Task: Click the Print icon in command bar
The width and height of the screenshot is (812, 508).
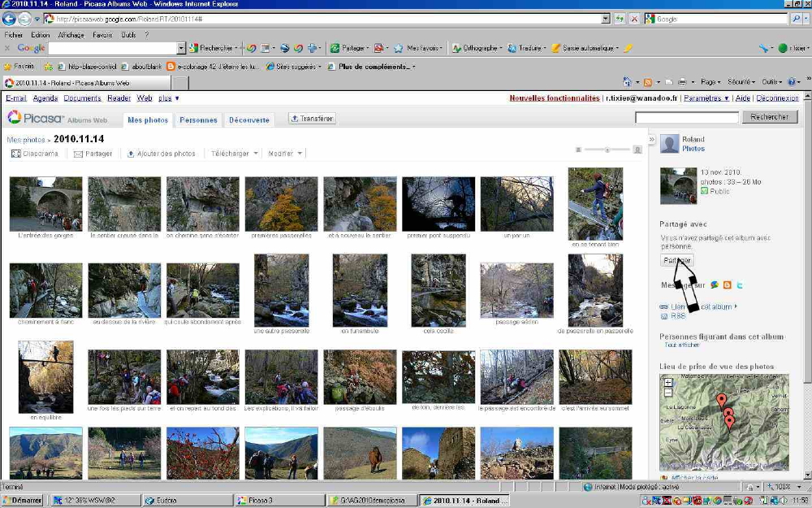Action: click(x=682, y=82)
